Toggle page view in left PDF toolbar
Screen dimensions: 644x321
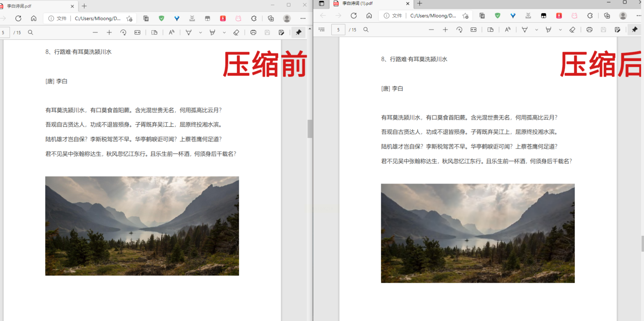154,32
